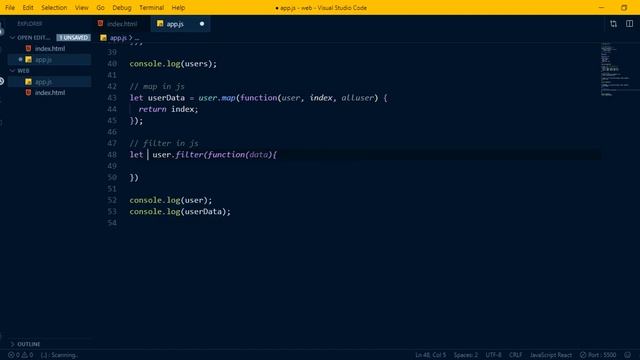The height and width of the screenshot is (360, 640).
Task: Minimize the VS Code window
Action: click(601, 8)
